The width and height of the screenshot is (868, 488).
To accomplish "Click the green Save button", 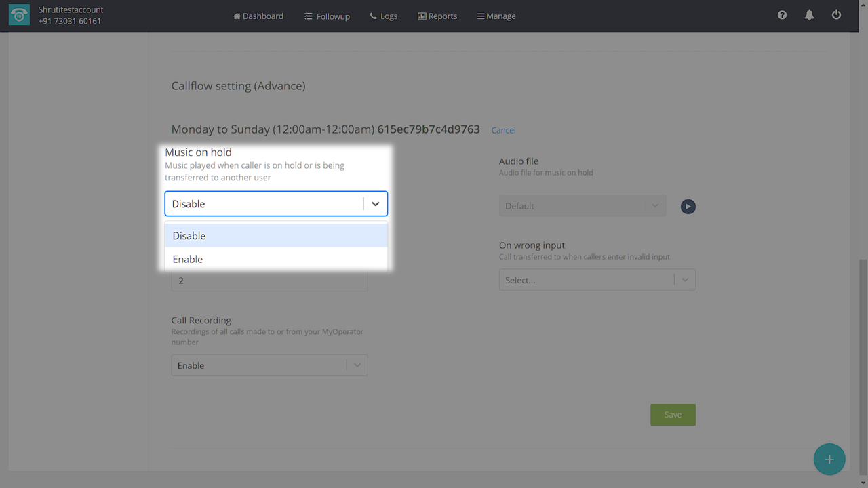I will tap(672, 415).
